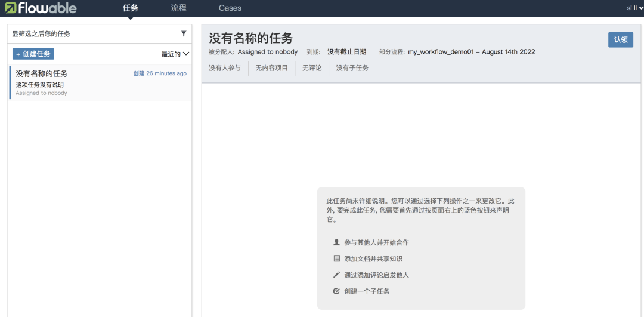Click the 被分配人 label
The width and height of the screenshot is (644, 317).
(x=222, y=52)
